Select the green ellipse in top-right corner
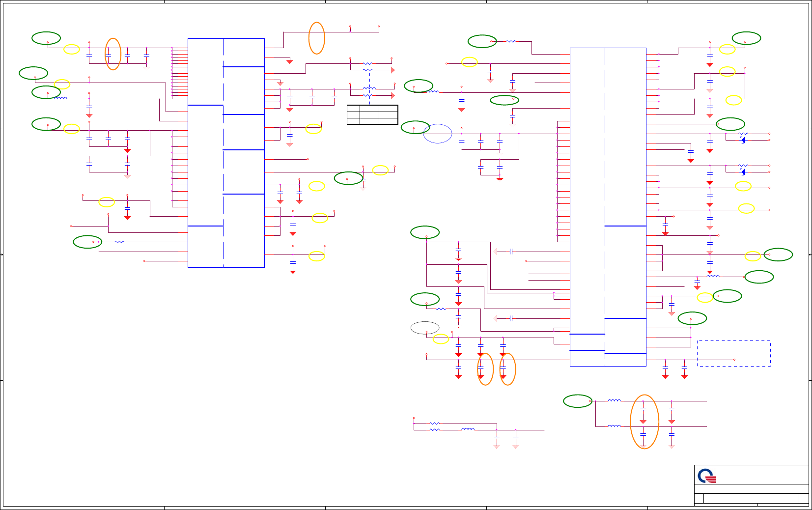The width and height of the screenshot is (812, 510). click(x=747, y=38)
